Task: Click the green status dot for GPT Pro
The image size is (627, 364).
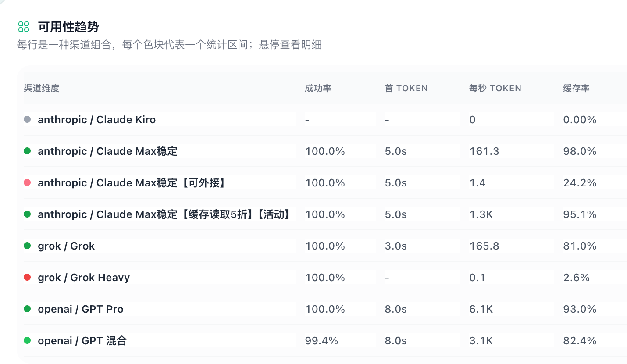Action: 27,309
